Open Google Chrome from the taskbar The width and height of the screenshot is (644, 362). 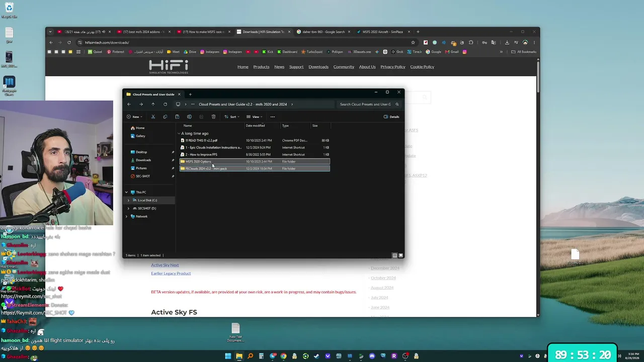click(x=284, y=356)
